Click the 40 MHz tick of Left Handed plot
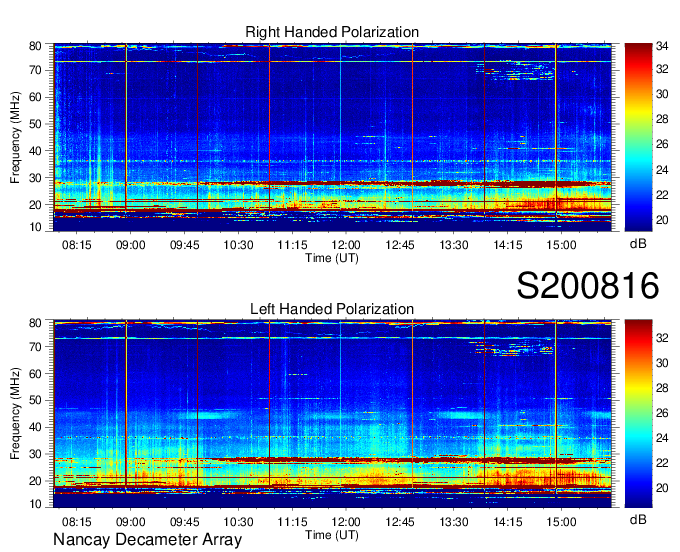The width and height of the screenshot is (680, 552). 35,427
